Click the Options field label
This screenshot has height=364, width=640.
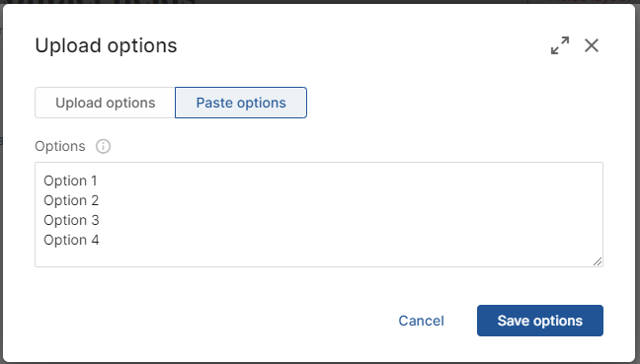click(60, 146)
